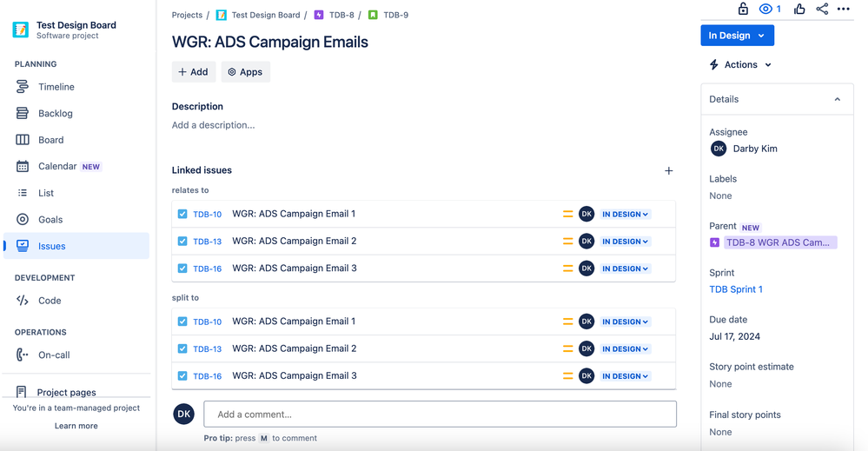Click Projects breadcrumb link
This screenshot has height=451, width=868.
[x=187, y=15]
